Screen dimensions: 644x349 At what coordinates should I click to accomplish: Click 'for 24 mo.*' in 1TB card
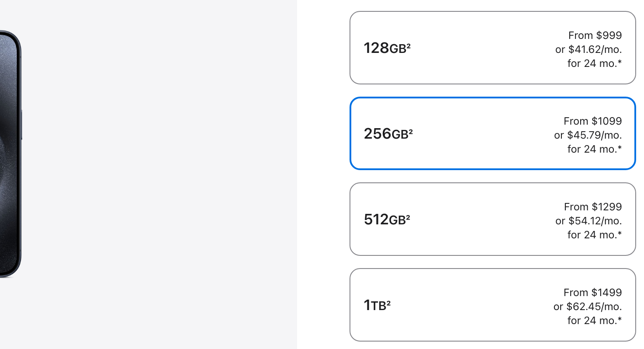(594, 321)
